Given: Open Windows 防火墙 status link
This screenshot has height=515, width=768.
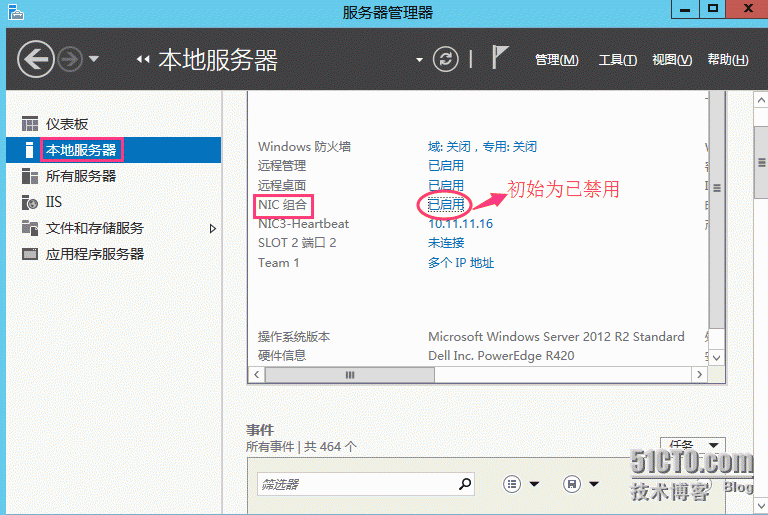Looking at the screenshot, I should (x=482, y=147).
